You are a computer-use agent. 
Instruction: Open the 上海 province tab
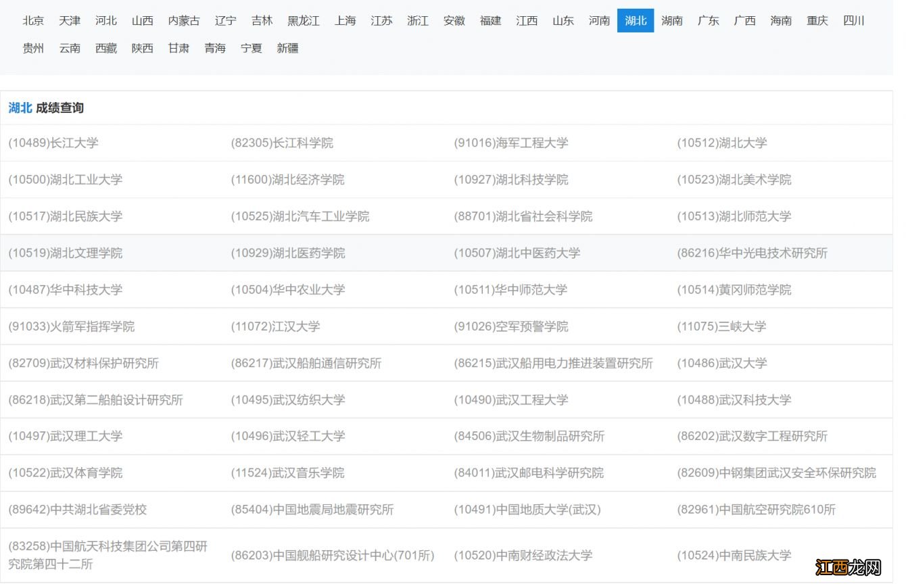345,20
